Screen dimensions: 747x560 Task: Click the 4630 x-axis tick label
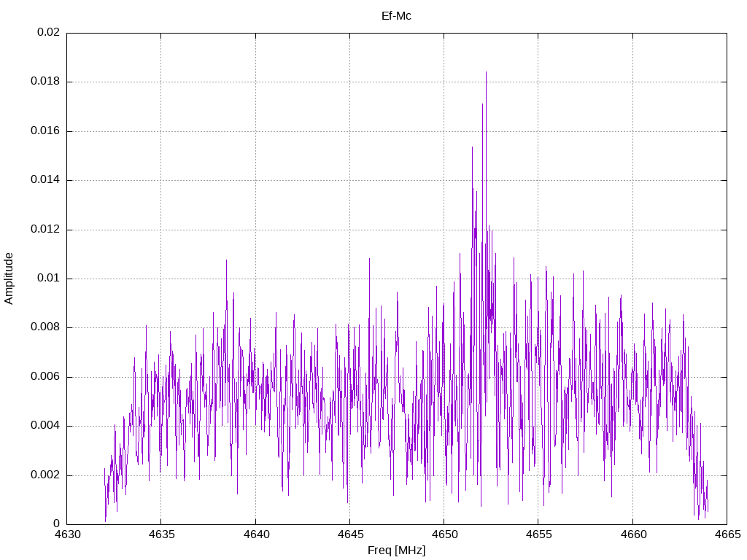(x=67, y=535)
